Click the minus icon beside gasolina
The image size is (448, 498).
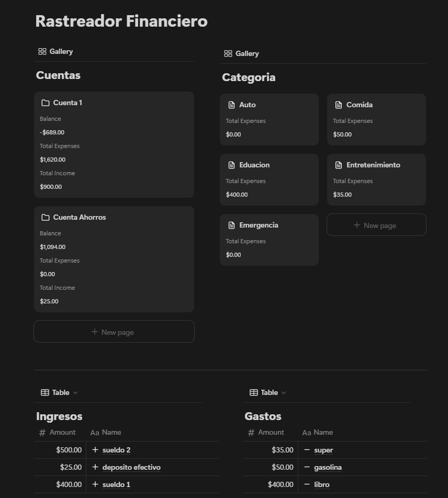pos(307,467)
